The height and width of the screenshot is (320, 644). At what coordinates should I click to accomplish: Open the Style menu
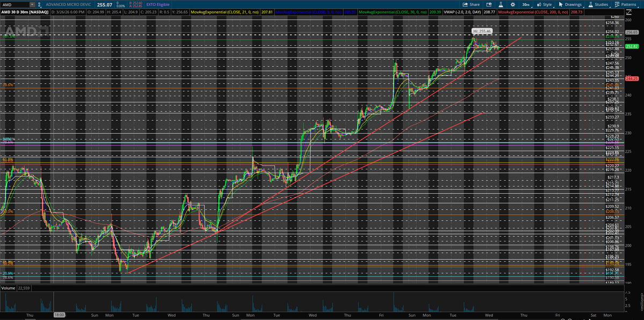(x=544, y=4)
